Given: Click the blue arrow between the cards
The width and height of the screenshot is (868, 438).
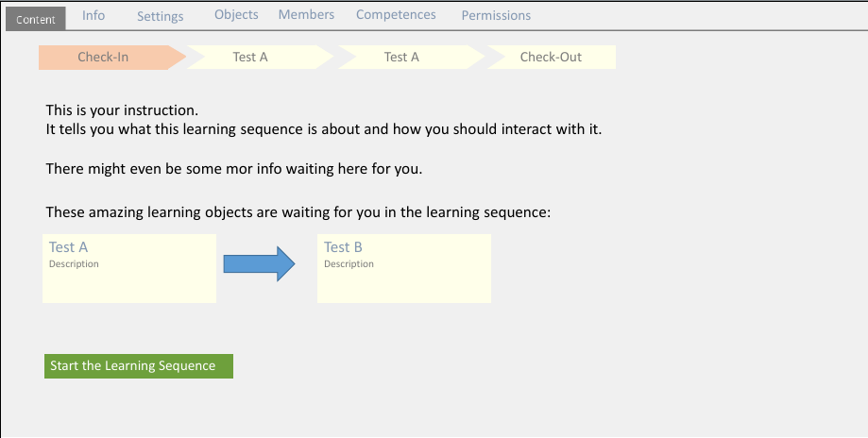Looking at the screenshot, I should click(259, 263).
